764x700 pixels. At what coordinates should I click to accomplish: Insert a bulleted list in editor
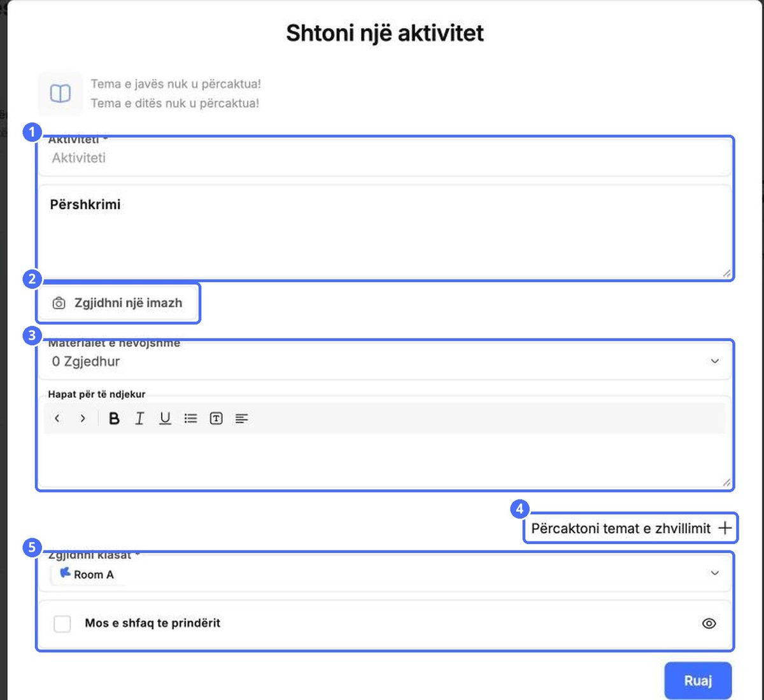pyautogui.click(x=190, y=418)
